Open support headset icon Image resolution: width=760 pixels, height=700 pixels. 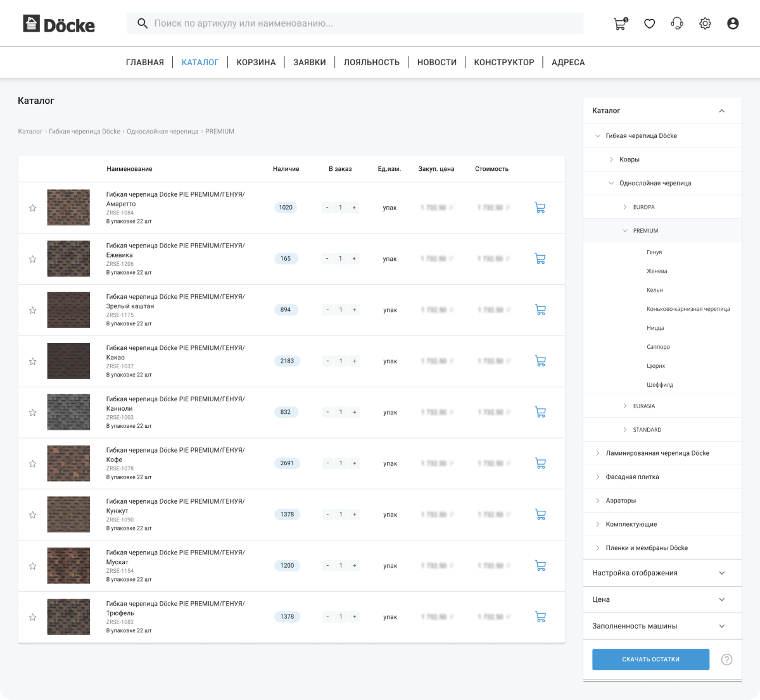tap(677, 23)
